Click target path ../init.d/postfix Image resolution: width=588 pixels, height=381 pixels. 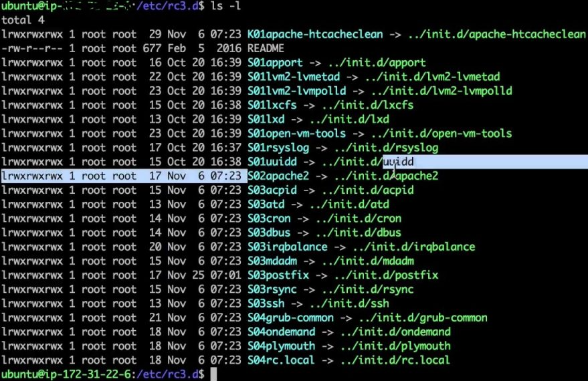pyautogui.click(x=386, y=275)
